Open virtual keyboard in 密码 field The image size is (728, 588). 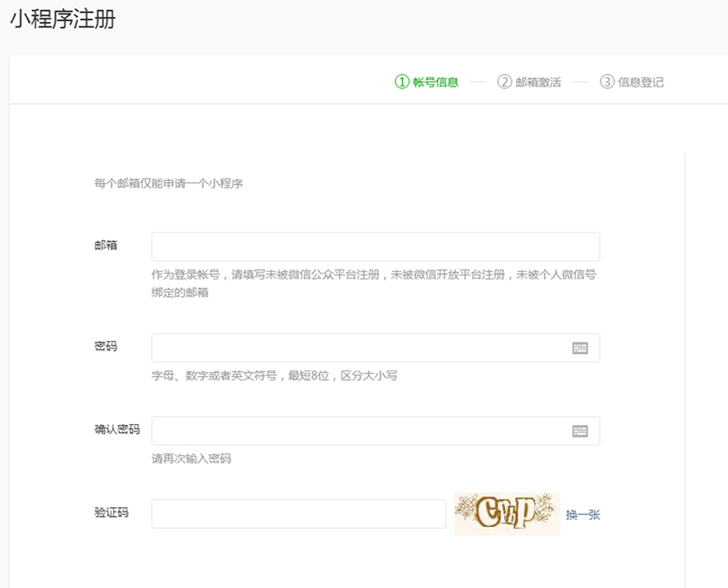point(580,348)
